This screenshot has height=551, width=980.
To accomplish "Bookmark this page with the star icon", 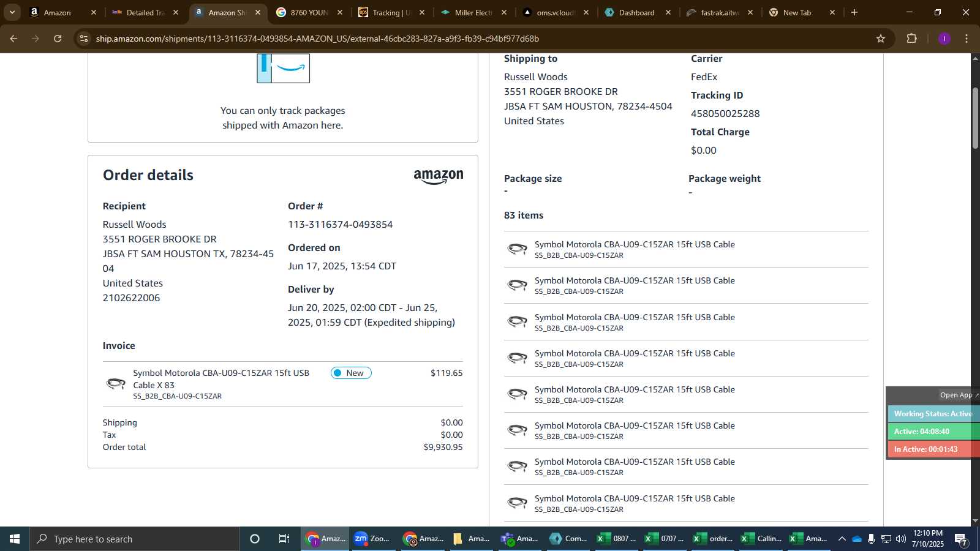I will click(881, 39).
